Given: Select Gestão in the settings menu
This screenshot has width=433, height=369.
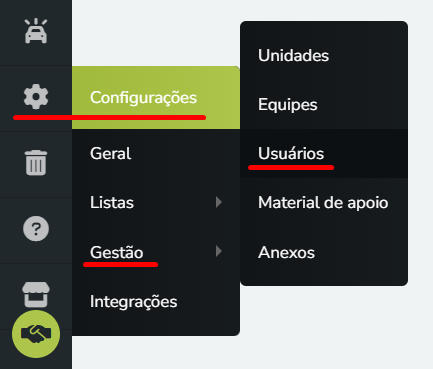Looking at the screenshot, I should 156,252.
